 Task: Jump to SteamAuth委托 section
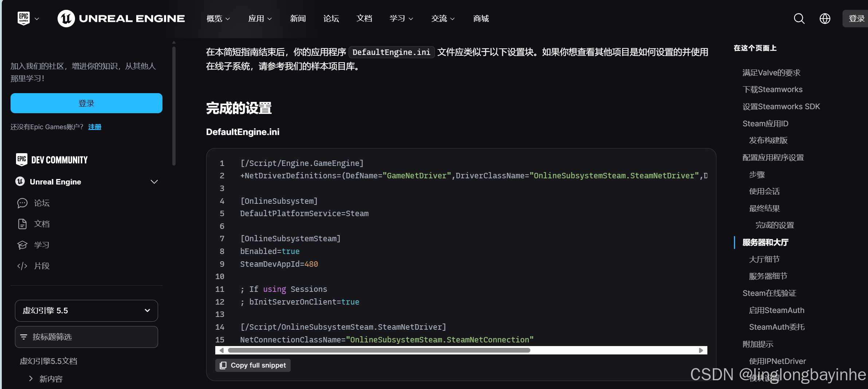pos(777,327)
